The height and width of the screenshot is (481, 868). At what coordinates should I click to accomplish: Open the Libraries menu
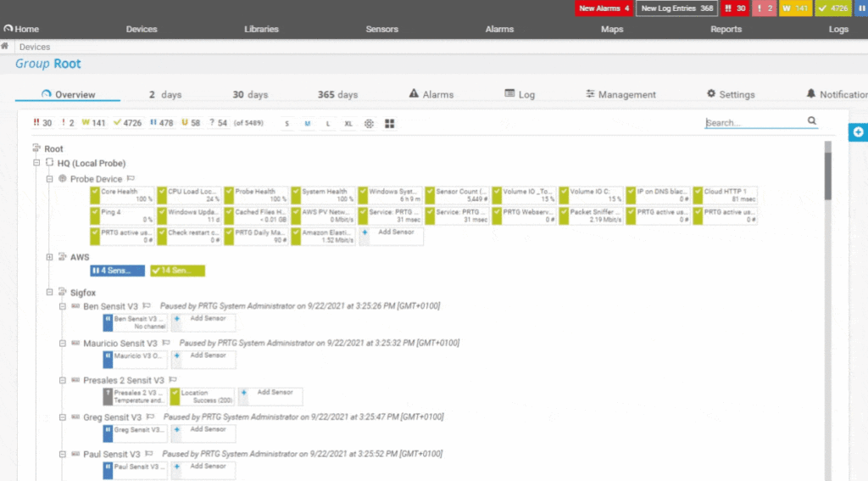coord(261,29)
